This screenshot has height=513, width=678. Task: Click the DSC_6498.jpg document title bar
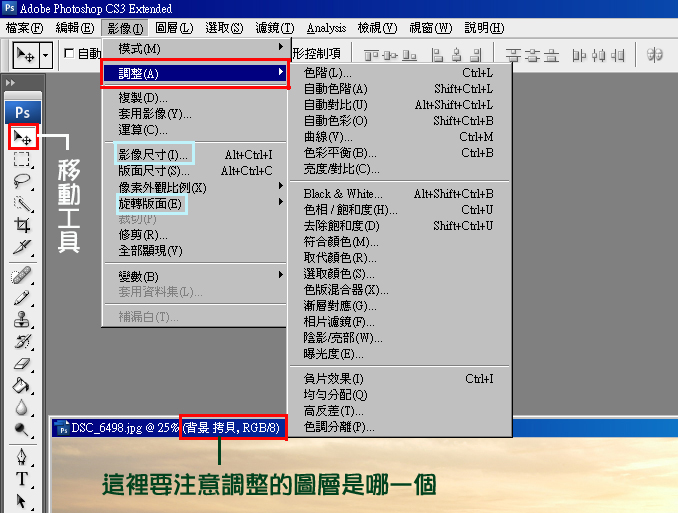(x=169, y=428)
